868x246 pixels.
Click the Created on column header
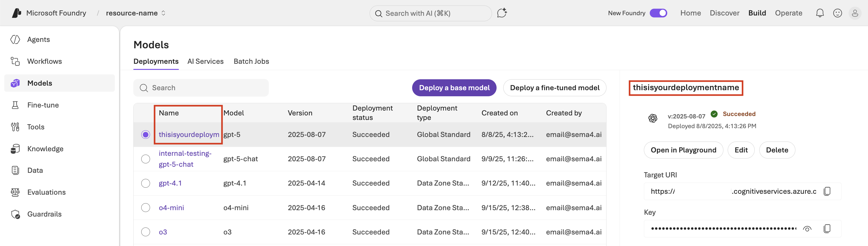(x=499, y=113)
